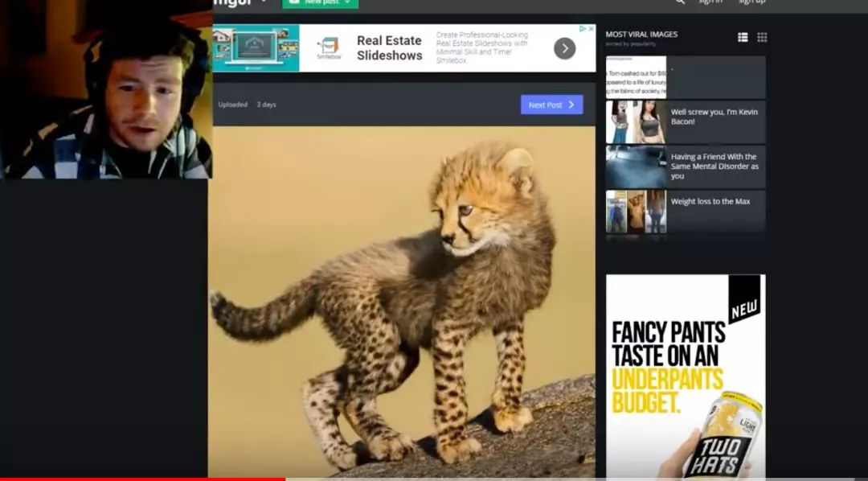Viewport: 868px width, 481px height.
Task: Open the green New post button
Action: [x=320, y=2]
